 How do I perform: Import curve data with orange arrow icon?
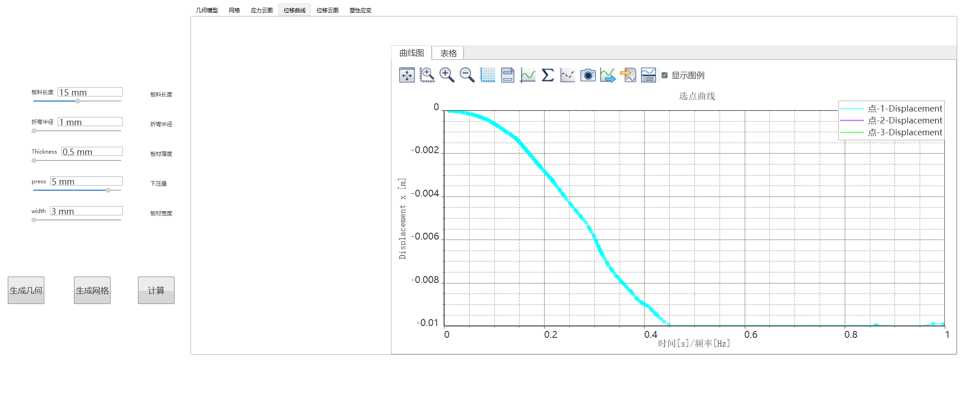[x=628, y=75]
